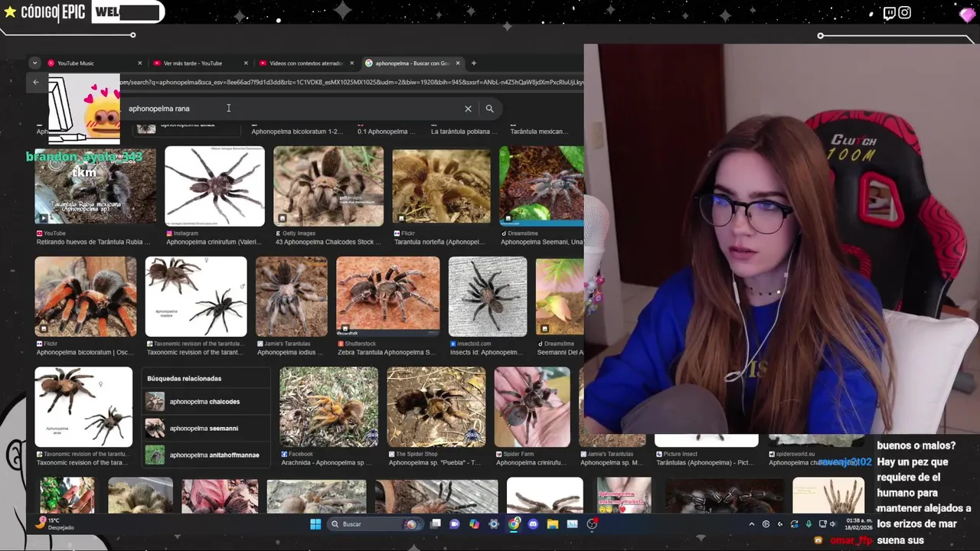The image size is (980, 551).
Task: Open the YouTube Tarántula Rubia mexicana video thumbnail
Action: click(95, 187)
